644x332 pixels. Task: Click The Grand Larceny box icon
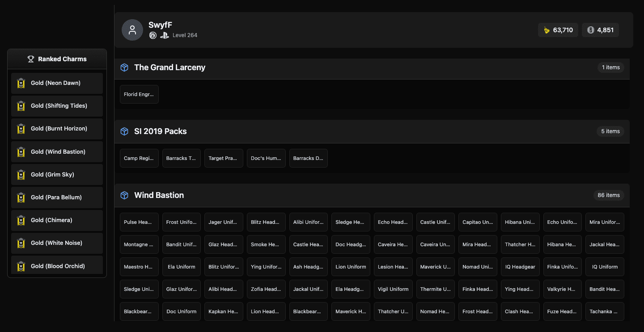[124, 67]
